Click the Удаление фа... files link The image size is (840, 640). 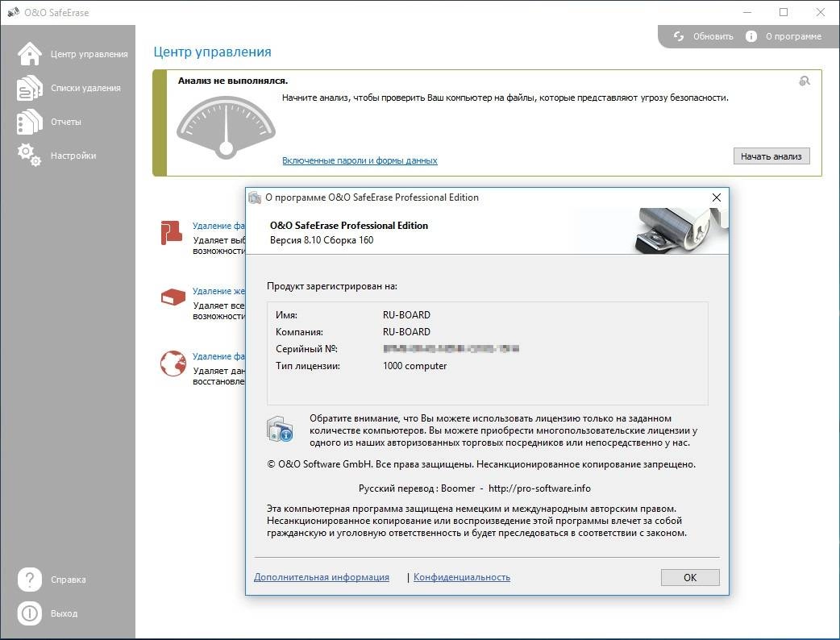click(218, 226)
